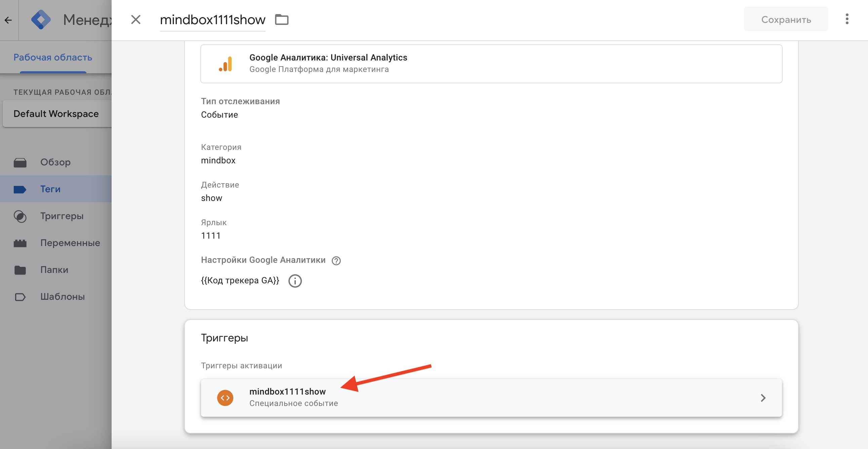The image size is (868, 449).
Task: Click Специальное событие trigger type text
Action: (293, 403)
